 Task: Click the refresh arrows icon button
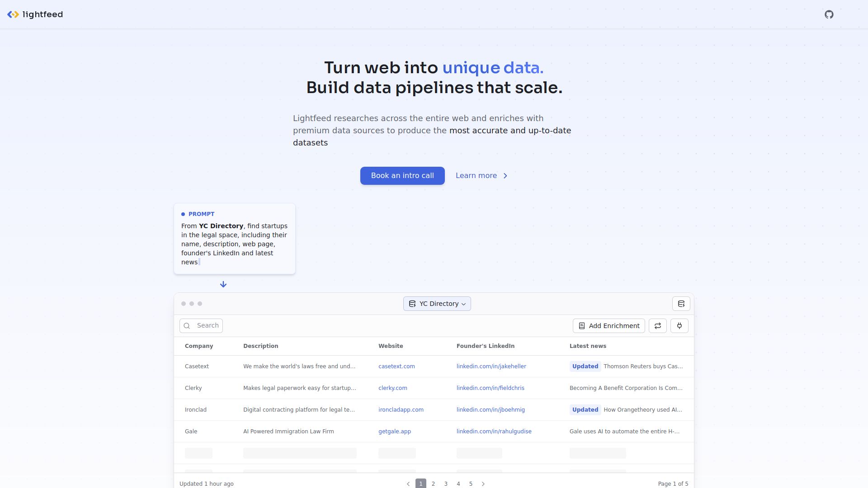[x=657, y=326]
